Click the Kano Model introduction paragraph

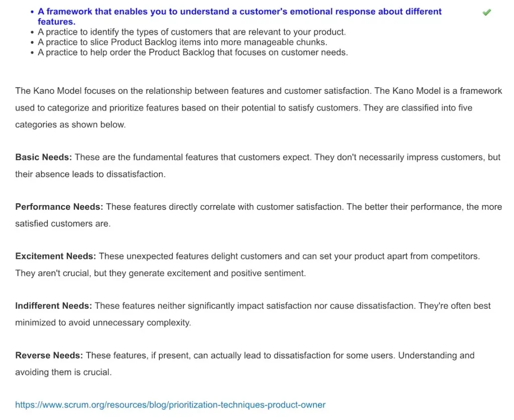(x=258, y=107)
